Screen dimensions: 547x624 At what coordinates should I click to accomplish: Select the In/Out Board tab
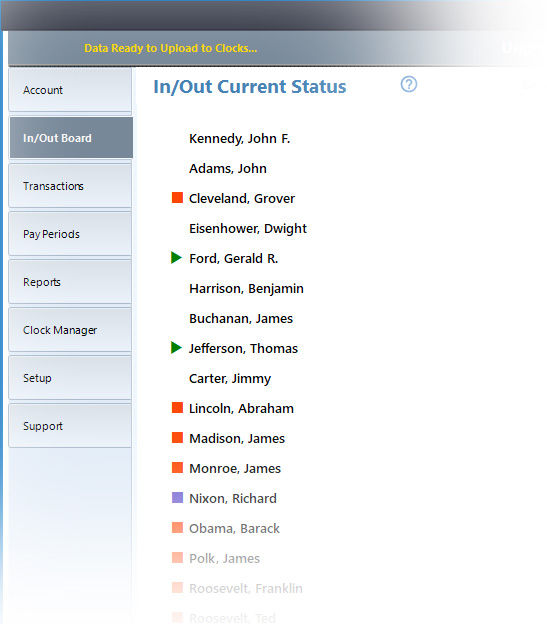pos(71,138)
